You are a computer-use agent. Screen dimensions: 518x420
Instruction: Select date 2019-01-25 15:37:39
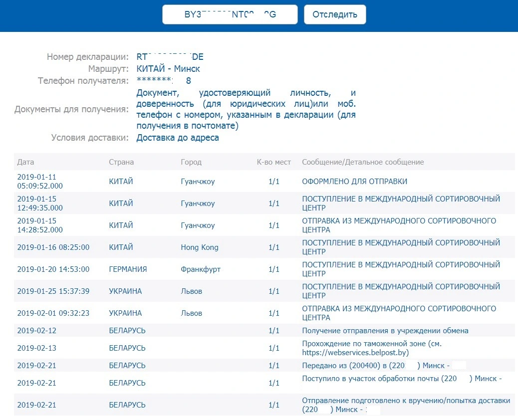(53, 291)
